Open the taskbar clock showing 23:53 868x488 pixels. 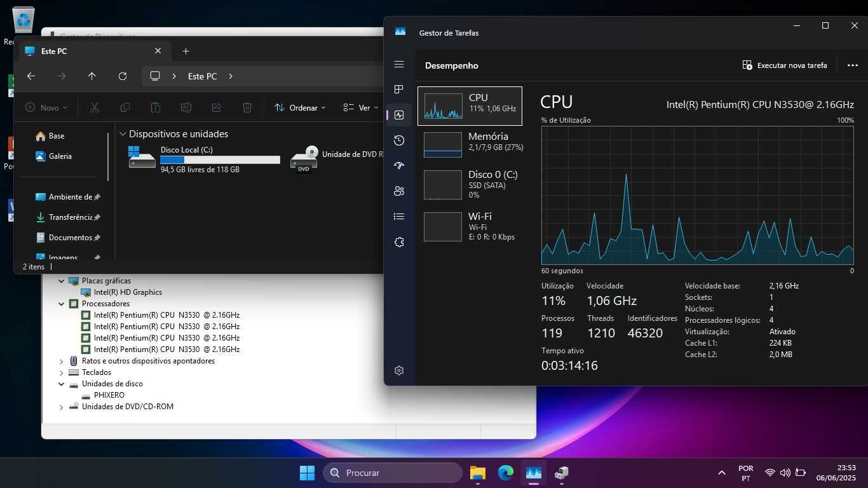pos(836,473)
